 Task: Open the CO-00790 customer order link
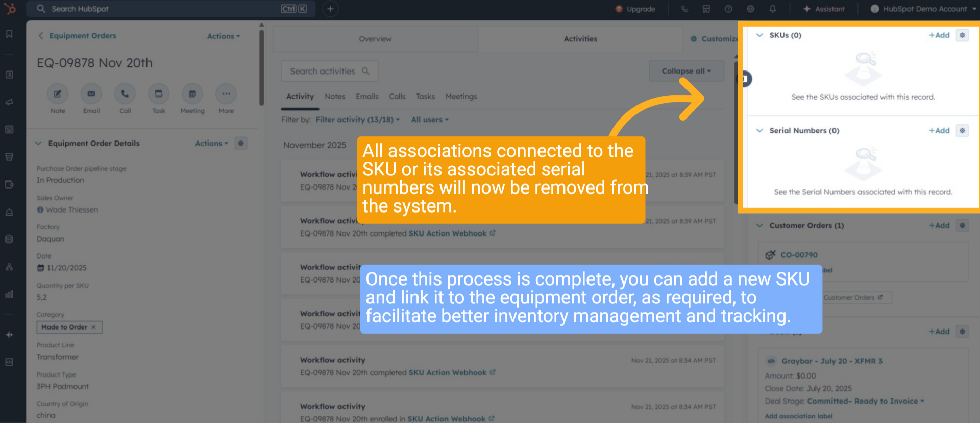pos(799,255)
